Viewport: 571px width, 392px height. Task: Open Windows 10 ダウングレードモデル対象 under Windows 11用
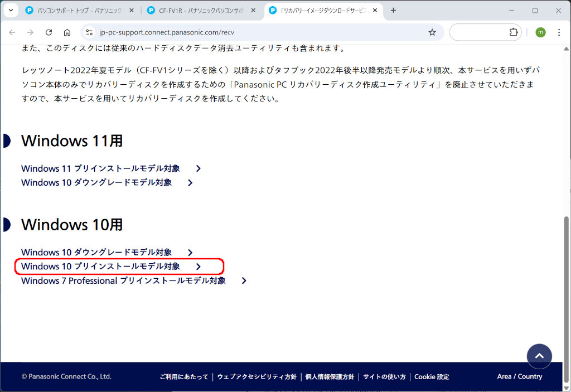pyautogui.click(x=96, y=182)
